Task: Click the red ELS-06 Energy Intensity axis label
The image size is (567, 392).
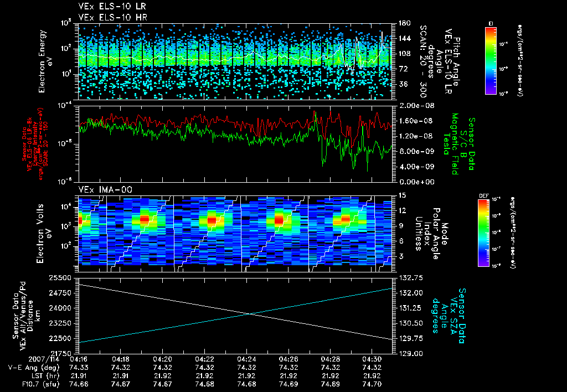Action: (35, 144)
